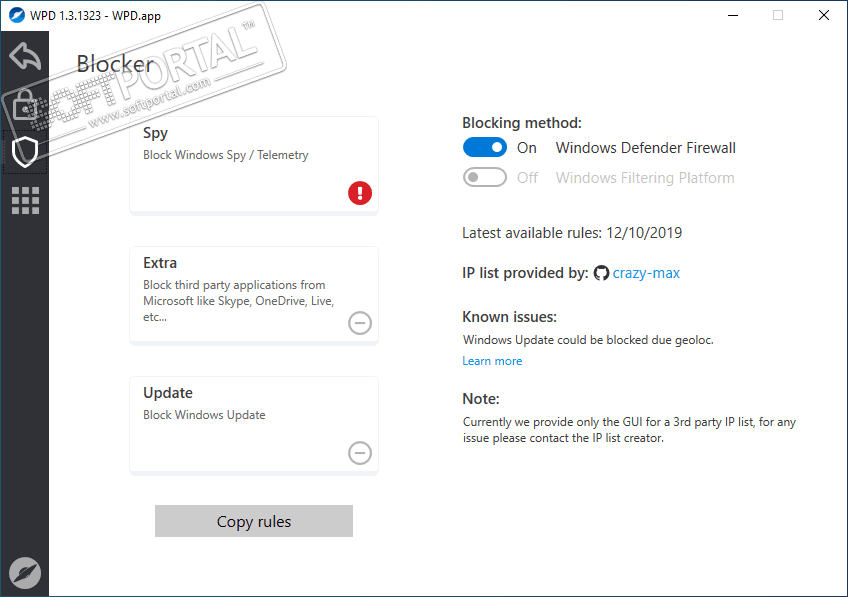
Task: Click the WPD app icon in title bar
Action: tap(16, 15)
